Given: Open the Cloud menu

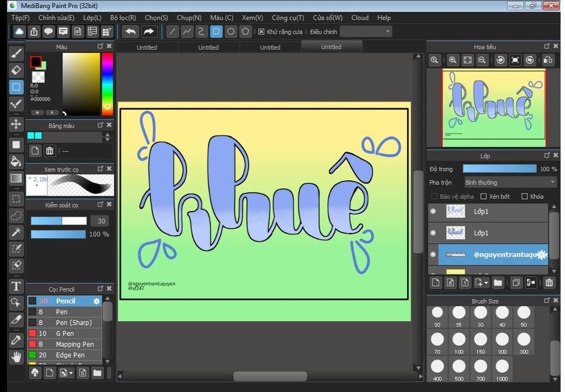Looking at the screenshot, I should 360,18.
